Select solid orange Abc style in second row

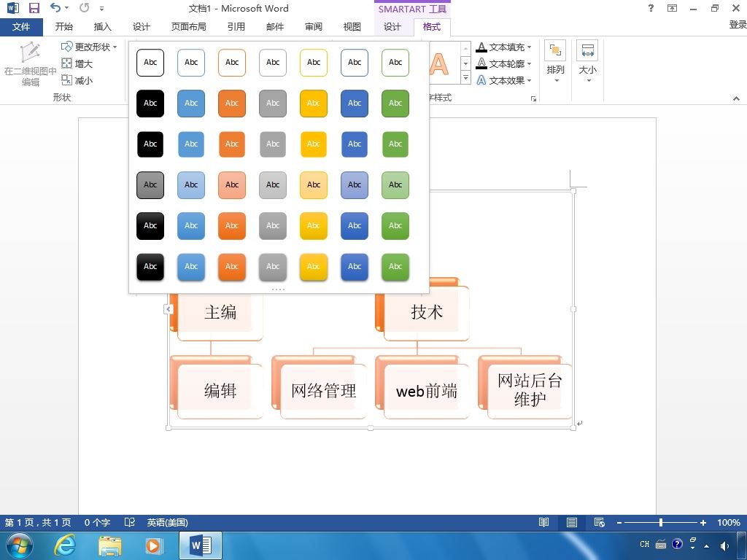[232, 104]
